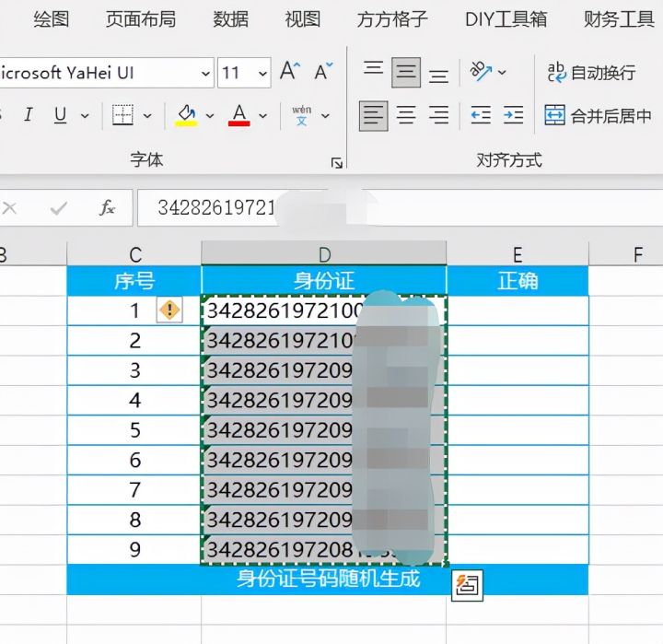Select serial number cell 5
663x644 pixels.
[x=134, y=430]
